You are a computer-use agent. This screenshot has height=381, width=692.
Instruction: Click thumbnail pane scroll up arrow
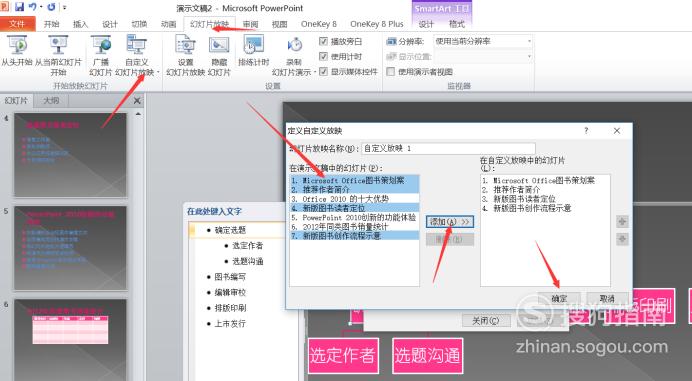tap(138, 114)
